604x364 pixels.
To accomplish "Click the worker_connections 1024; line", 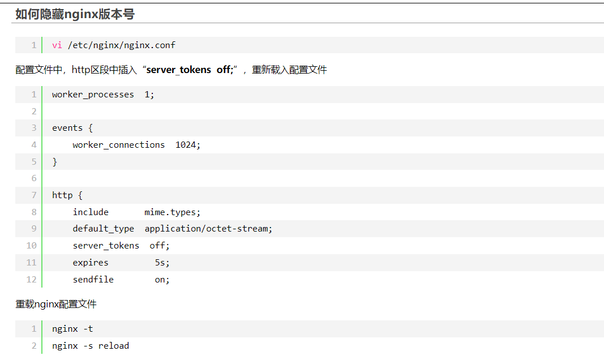I will tap(136, 145).
